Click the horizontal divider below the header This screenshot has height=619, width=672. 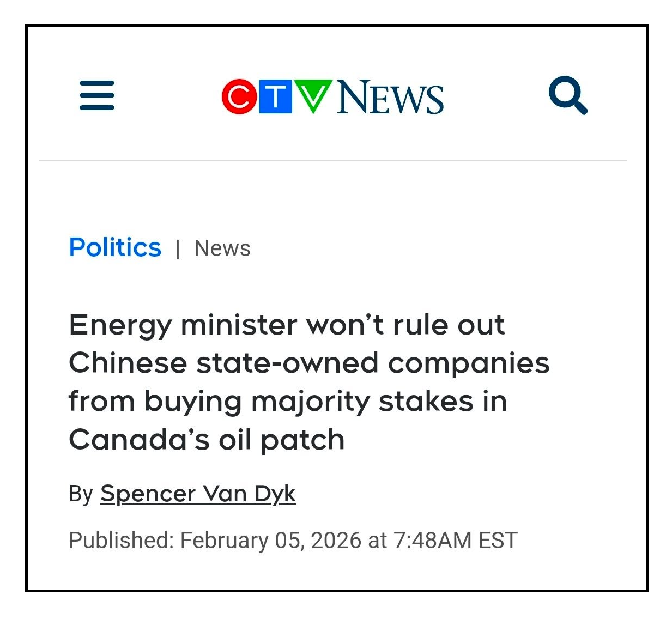(332, 161)
